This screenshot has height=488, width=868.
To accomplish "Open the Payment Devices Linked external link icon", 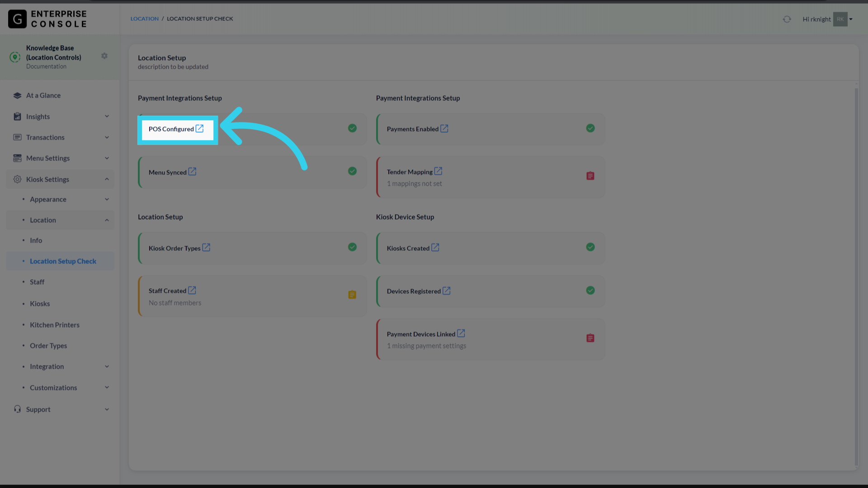I will click(461, 333).
